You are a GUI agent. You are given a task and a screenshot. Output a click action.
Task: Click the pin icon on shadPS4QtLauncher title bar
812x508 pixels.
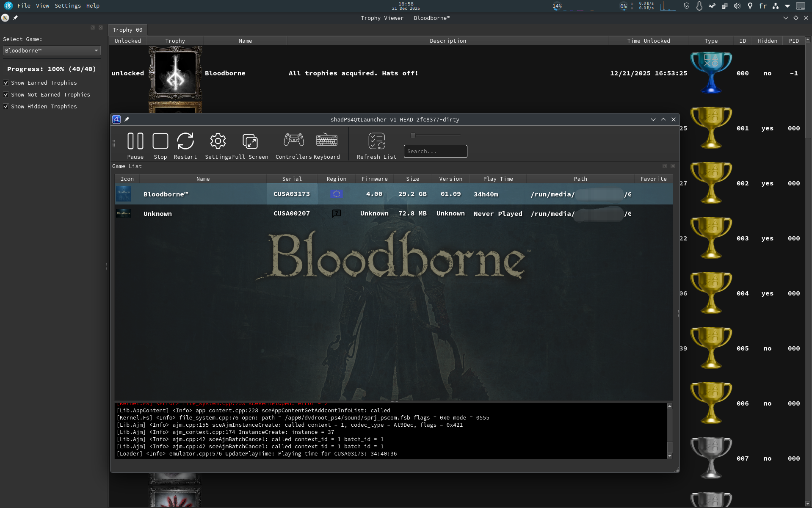[127, 119]
